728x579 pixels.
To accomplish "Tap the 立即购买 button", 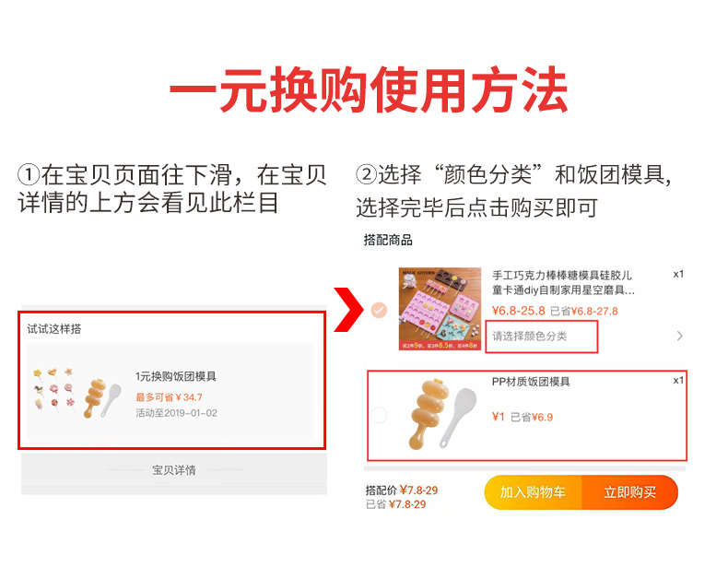I will (x=630, y=492).
